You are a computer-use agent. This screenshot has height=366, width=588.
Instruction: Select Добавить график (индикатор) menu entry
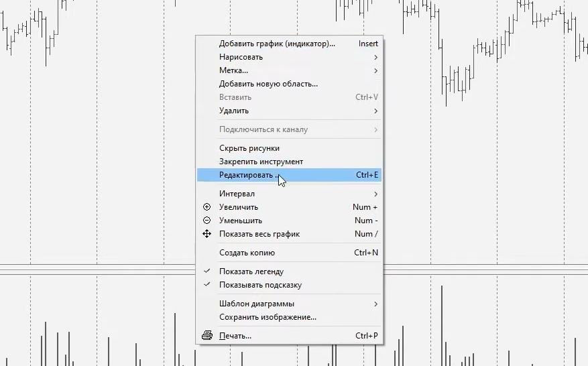click(277, 44)
